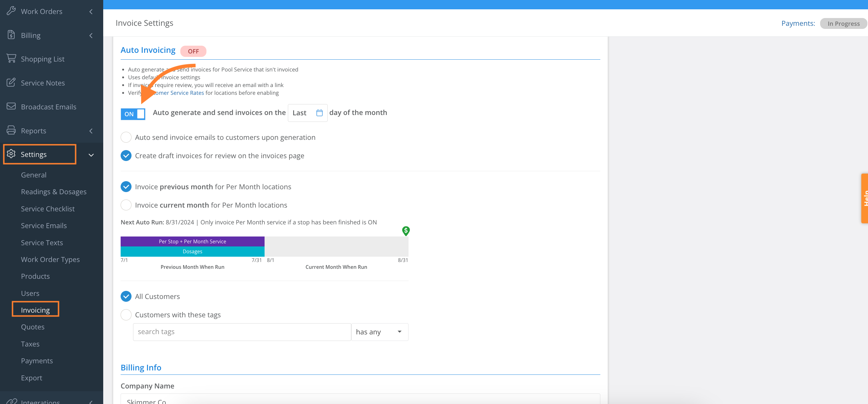Click the Shopping List cart icon
Viewport: 868px width, 404px height.
[x=11, y=59]
